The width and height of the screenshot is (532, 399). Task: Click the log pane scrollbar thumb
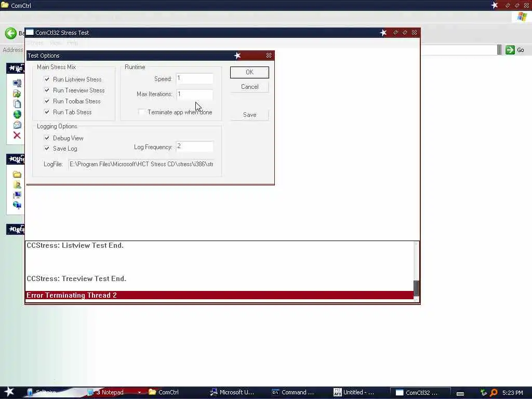[416, 288]
